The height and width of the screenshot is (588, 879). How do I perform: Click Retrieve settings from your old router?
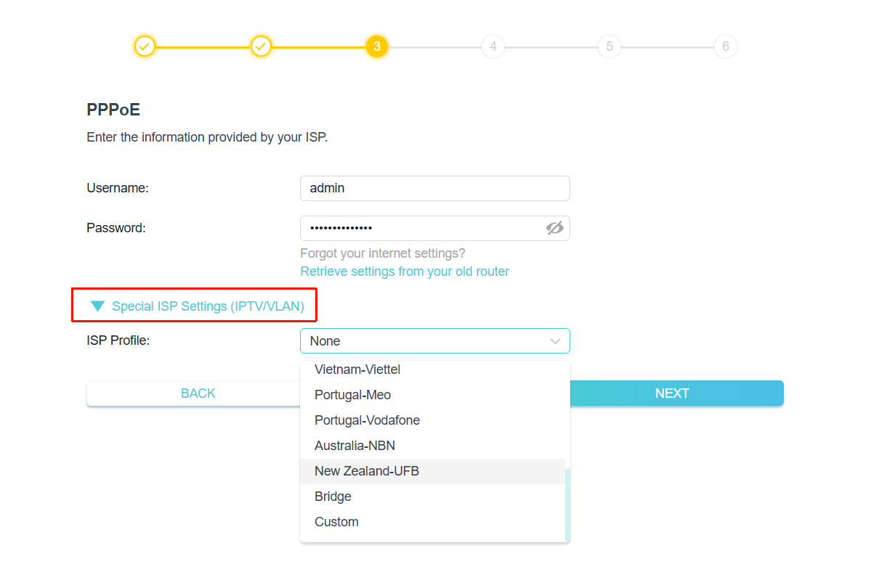[405, 271]
